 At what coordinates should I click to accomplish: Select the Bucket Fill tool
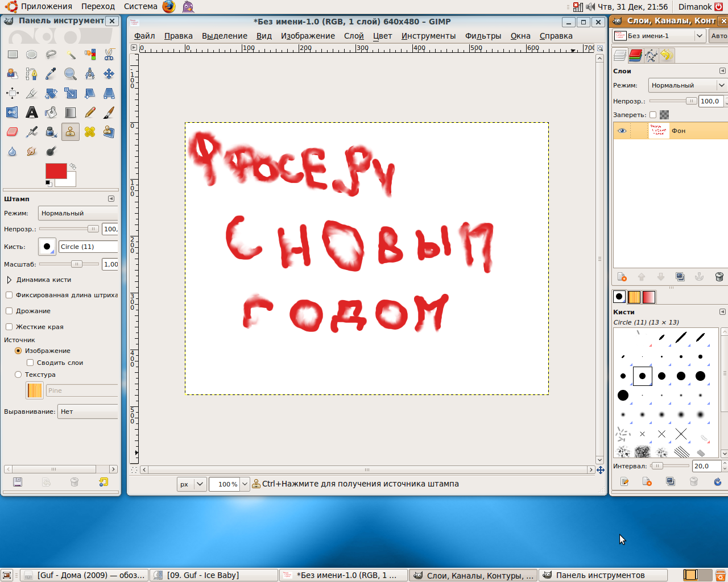[51, 113]
